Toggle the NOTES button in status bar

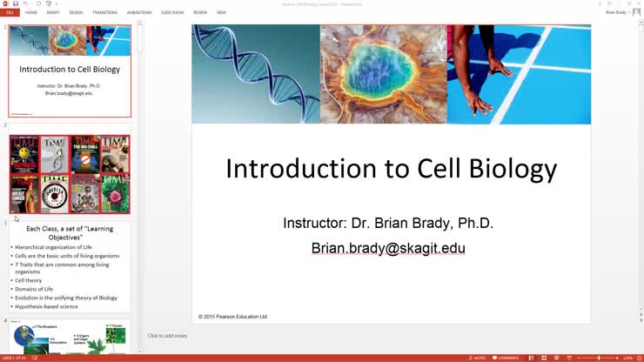[x=477, y=358]
